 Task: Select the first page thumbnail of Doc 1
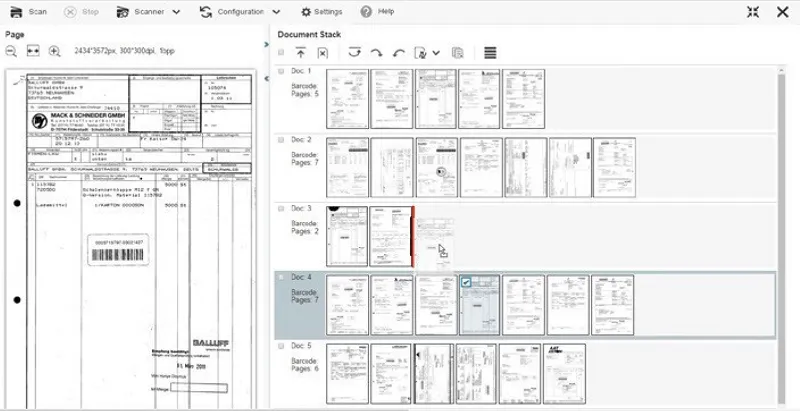[347, 99]
